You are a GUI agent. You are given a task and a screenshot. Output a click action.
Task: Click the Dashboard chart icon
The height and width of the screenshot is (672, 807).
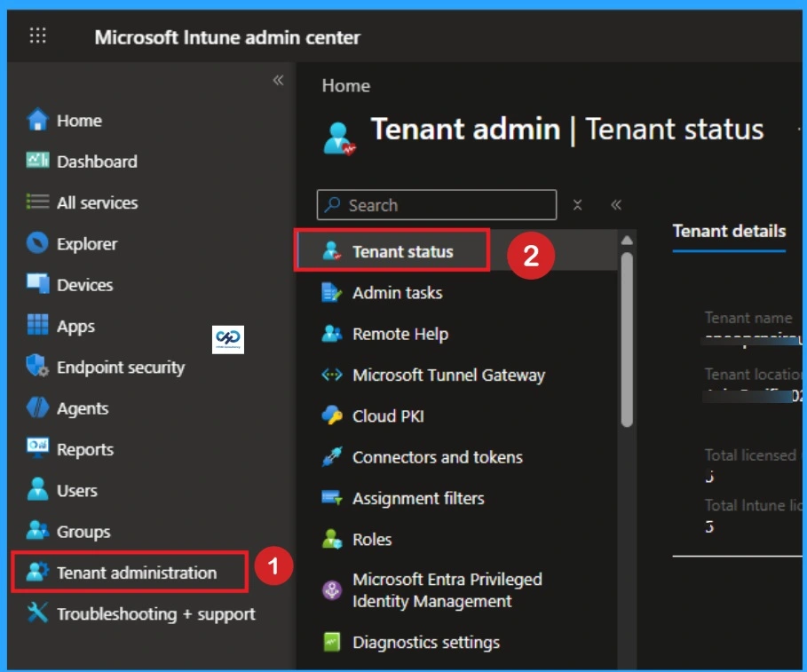[x=37, y=161]
